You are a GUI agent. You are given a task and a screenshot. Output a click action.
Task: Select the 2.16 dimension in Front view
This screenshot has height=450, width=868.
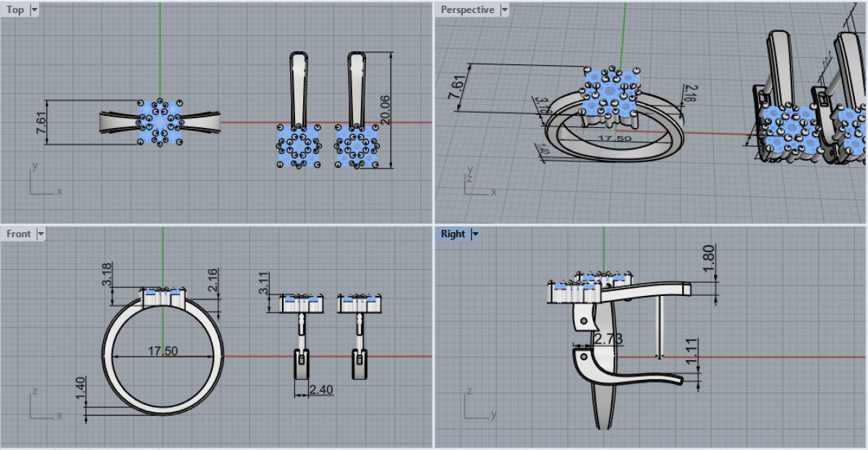(212, 280)
